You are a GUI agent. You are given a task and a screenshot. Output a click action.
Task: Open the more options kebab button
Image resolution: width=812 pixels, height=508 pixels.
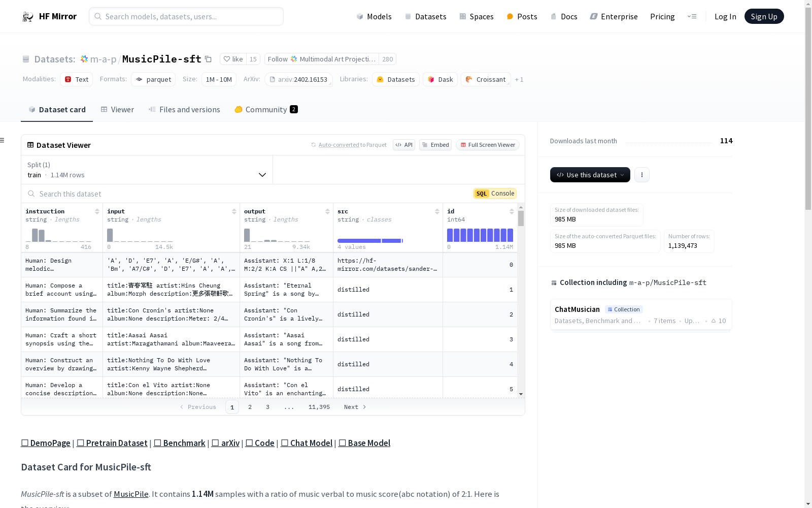point(642,175)
